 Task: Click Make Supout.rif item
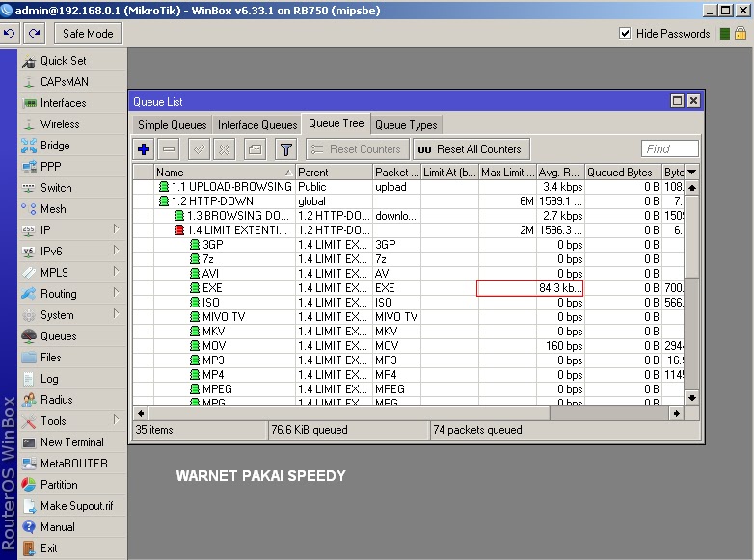[72, 505]
